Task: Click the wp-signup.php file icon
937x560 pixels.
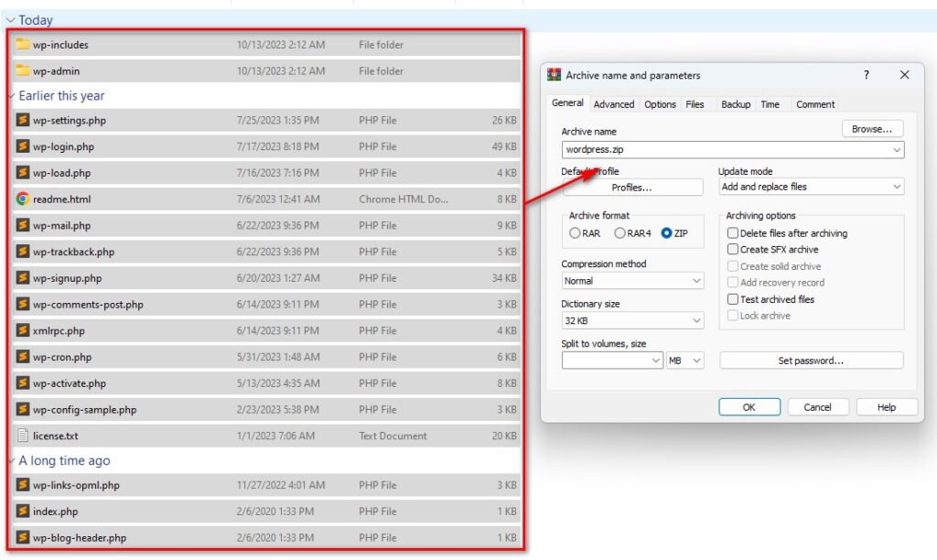Action: tap(23, 278)
